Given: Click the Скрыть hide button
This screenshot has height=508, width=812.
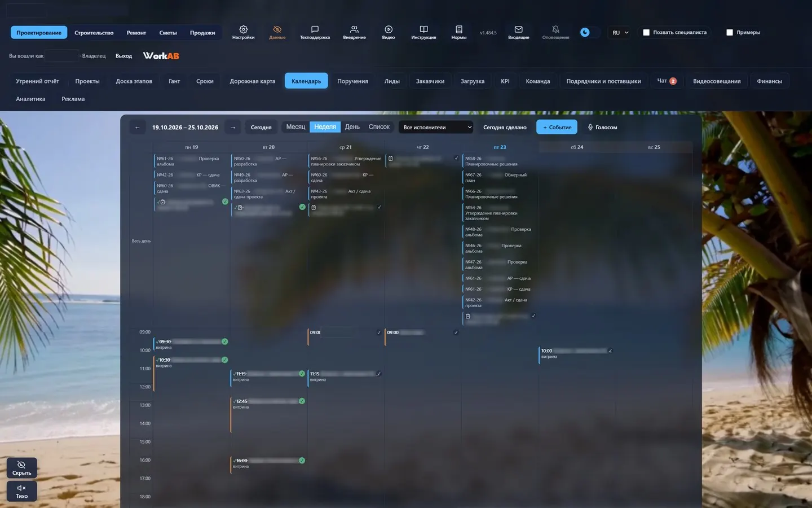Looking at the screenshot, I should (22, 468).
